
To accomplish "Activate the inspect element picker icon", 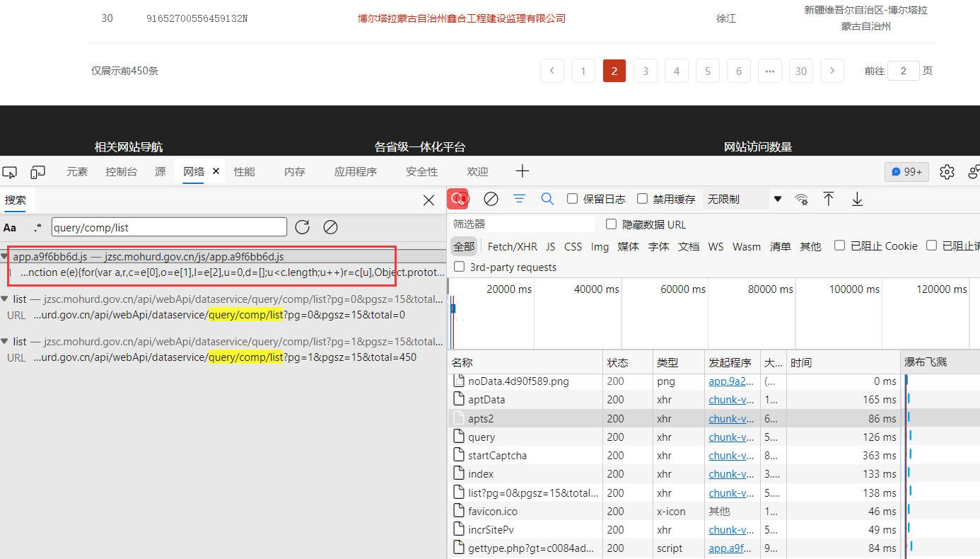I will click(x=10, y=171).
